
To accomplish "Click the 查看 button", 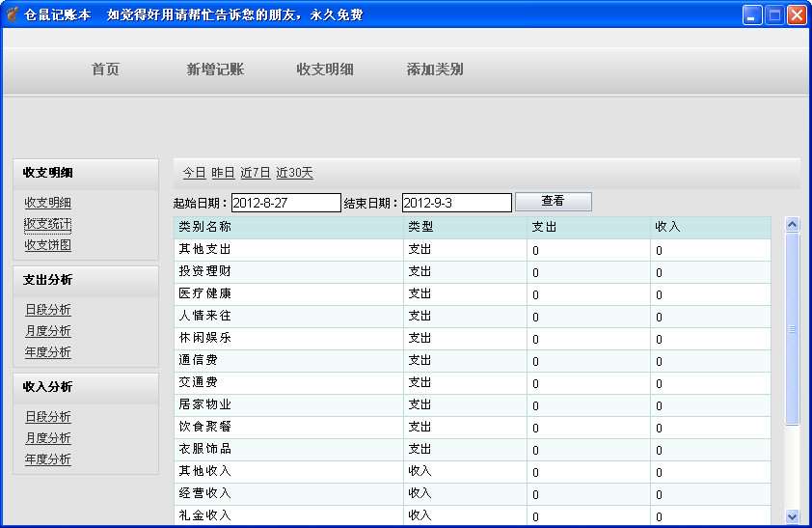I will (x=554, y=202).
